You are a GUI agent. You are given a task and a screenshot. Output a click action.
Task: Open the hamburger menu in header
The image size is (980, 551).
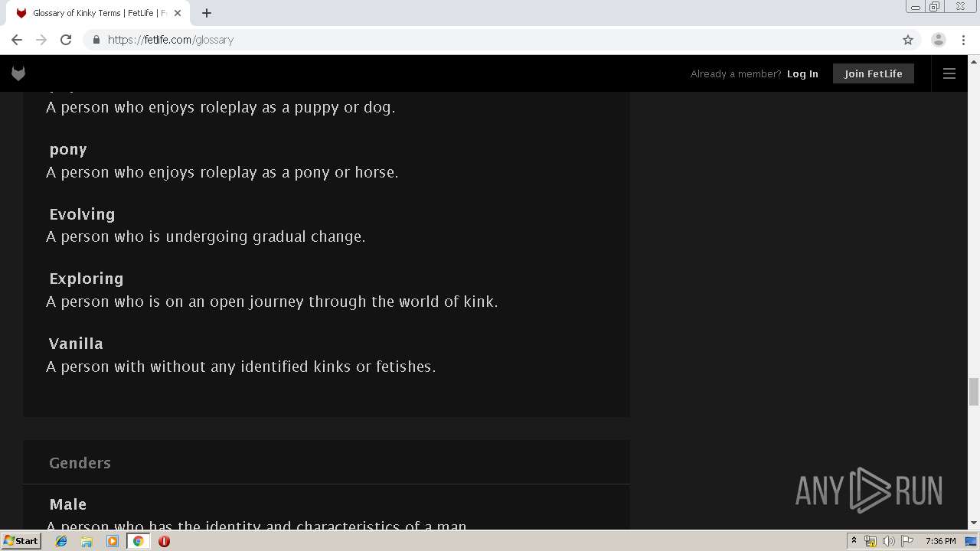(x=949, y=73)
